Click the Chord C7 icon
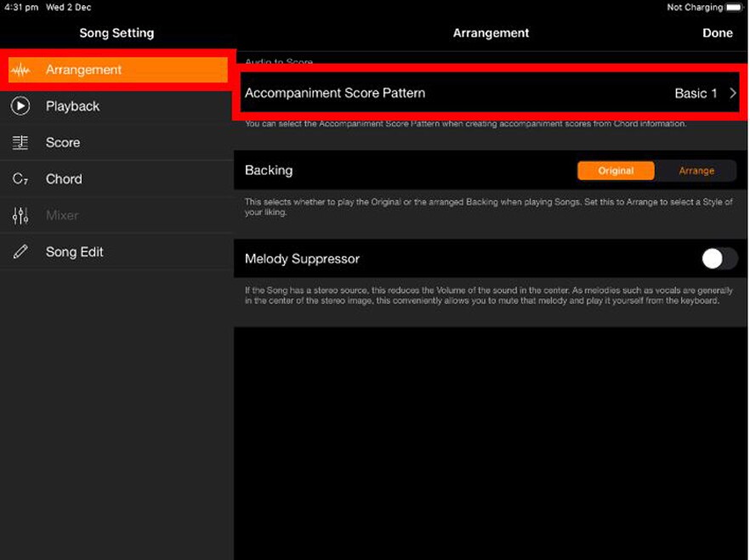The height and width of the screenshot is (560, 750). tap(20, 179)
